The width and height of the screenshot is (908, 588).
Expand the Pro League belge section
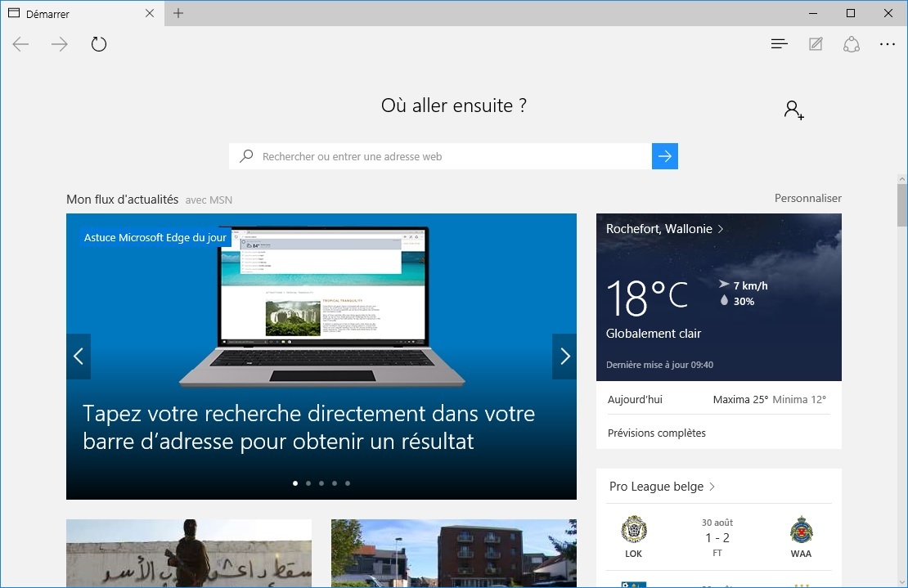662,486
